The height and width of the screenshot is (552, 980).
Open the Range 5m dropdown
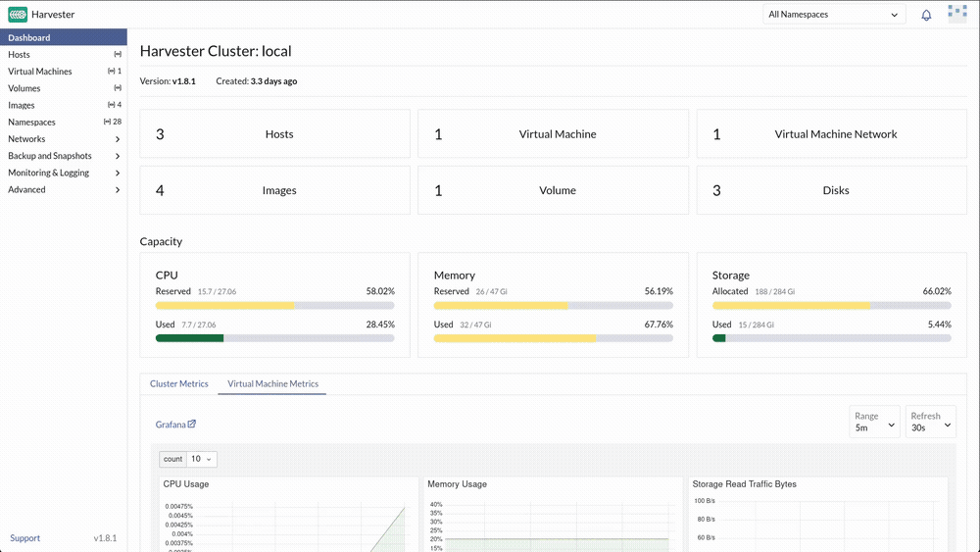tap(874, 422)
